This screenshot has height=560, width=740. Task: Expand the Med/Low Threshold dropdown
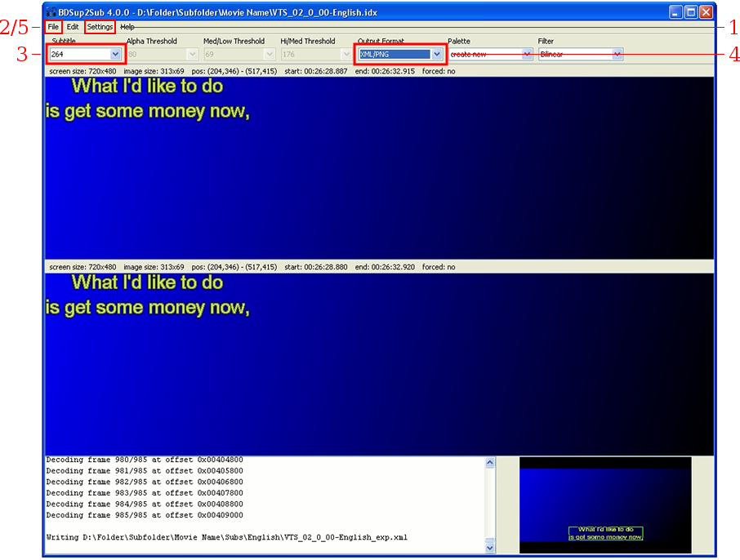point(270,54)
